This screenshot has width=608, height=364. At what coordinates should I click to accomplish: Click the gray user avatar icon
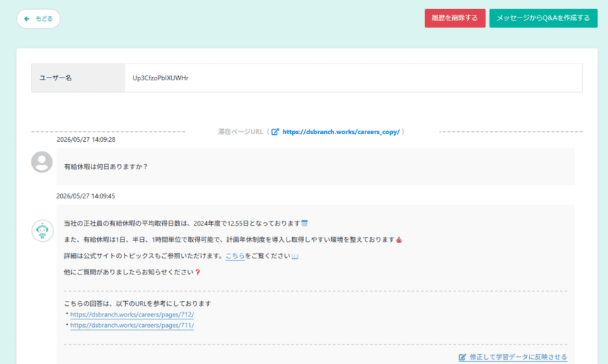[x=42, y=161]
